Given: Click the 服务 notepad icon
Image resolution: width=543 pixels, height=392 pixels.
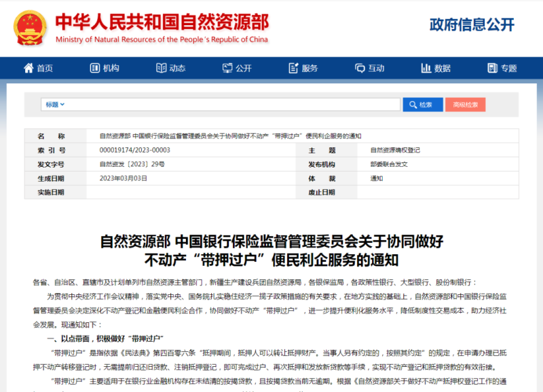Looking at the screenshot, I should tap(293, 68).
